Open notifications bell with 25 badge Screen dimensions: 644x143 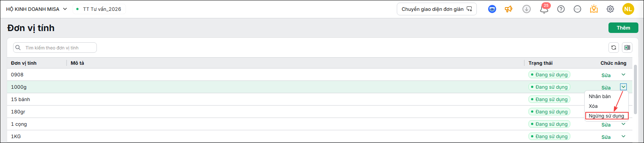click(x=544, y=9)
